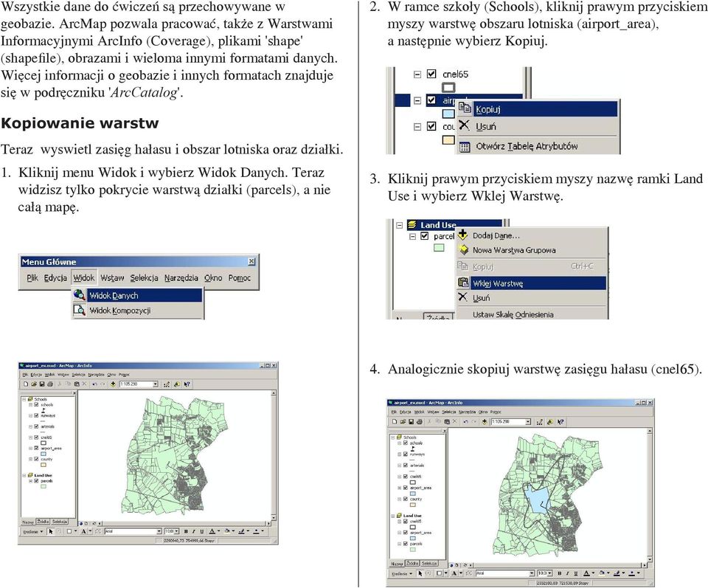Image resolution: width=708 pixels, height=588 pixels.
Task: Open map scale dropdown in left ArcMap window
Action: click(x=156, y=384)
